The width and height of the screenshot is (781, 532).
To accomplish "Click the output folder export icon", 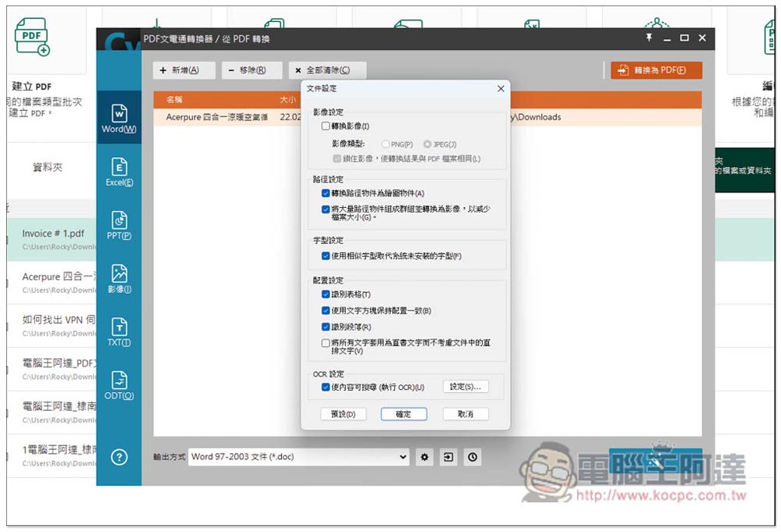I will point(448,457).
